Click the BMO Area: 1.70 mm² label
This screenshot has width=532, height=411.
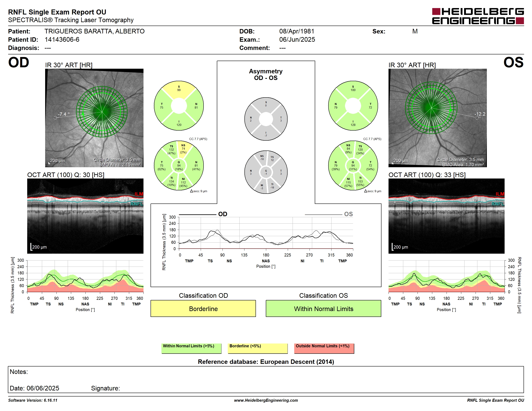[x=463, y=165]
